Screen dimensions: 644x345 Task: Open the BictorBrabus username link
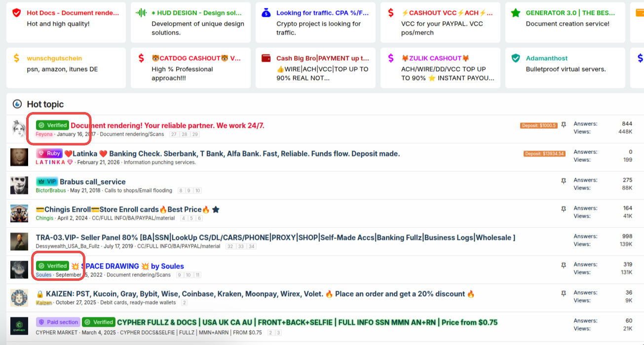pos(51,191)
